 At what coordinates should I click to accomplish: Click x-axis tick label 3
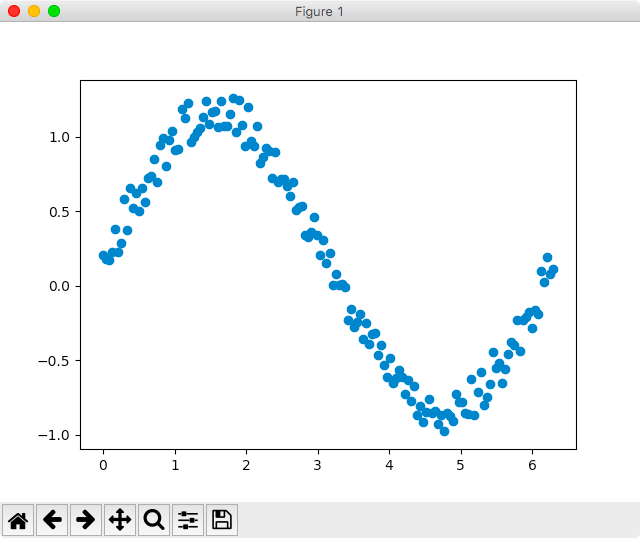318,465
